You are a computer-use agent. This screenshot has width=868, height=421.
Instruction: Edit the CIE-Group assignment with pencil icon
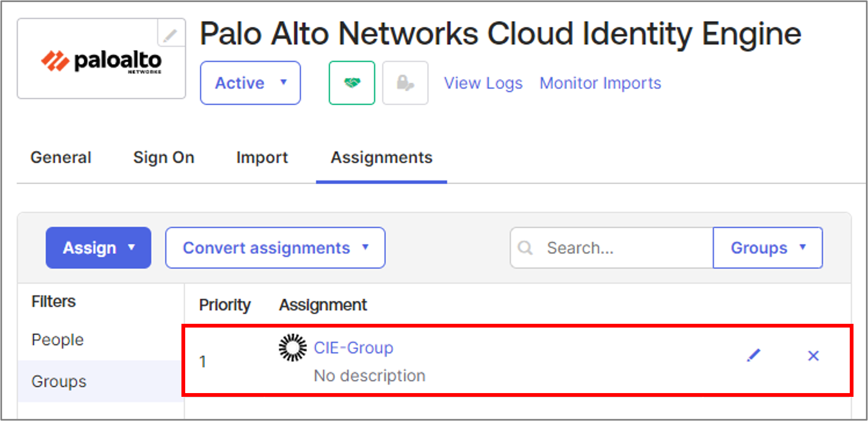754,355
